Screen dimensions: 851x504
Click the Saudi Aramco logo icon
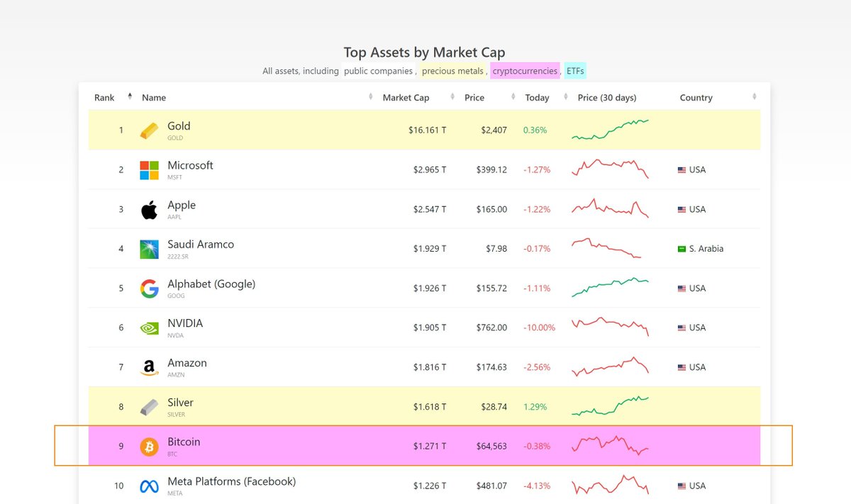pos(149,249)
